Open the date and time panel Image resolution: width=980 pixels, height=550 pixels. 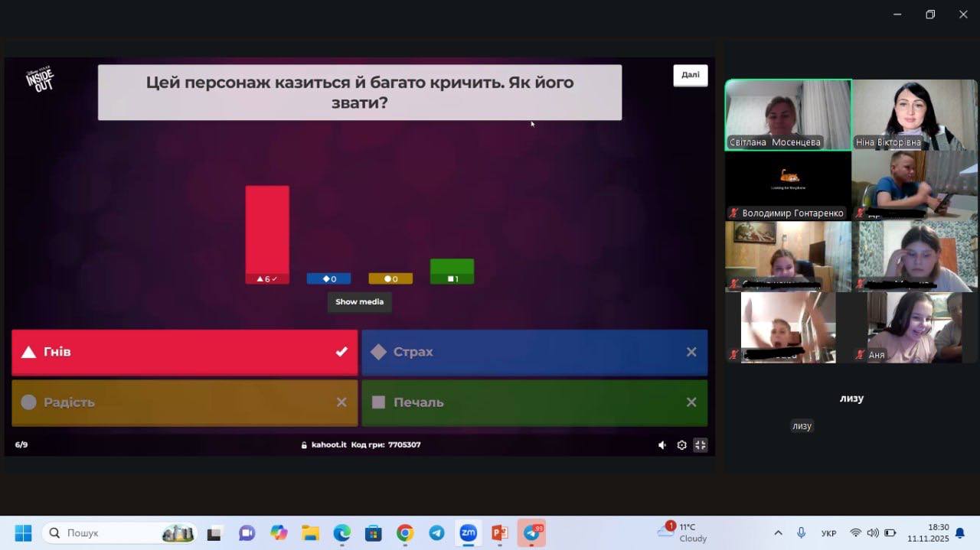click(927, 533)
